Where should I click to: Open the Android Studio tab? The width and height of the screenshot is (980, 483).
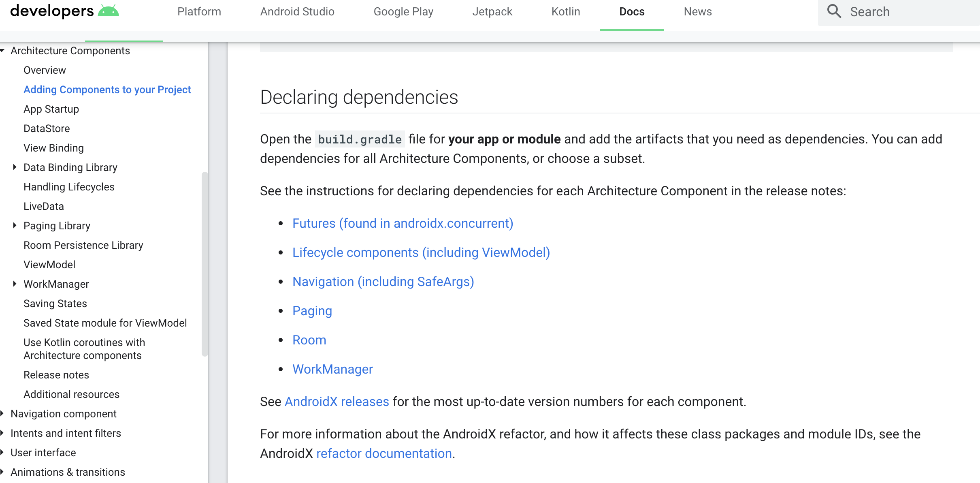click(297, 12)
